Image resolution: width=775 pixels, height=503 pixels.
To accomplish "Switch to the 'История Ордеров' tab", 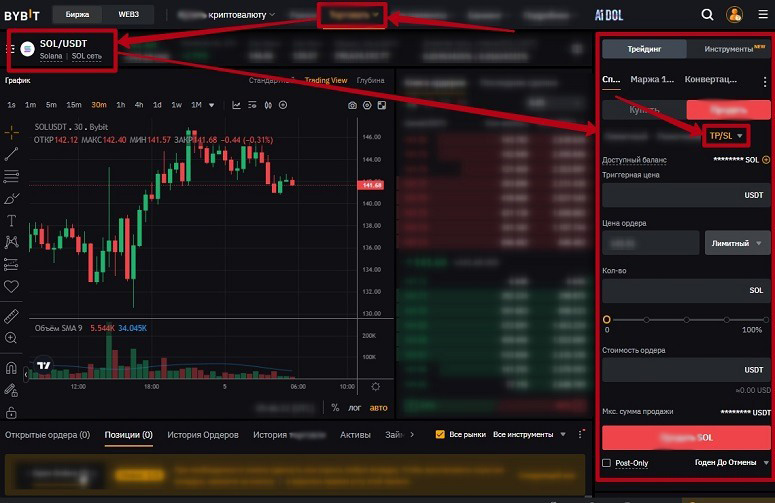I will [x=203, y=435].
